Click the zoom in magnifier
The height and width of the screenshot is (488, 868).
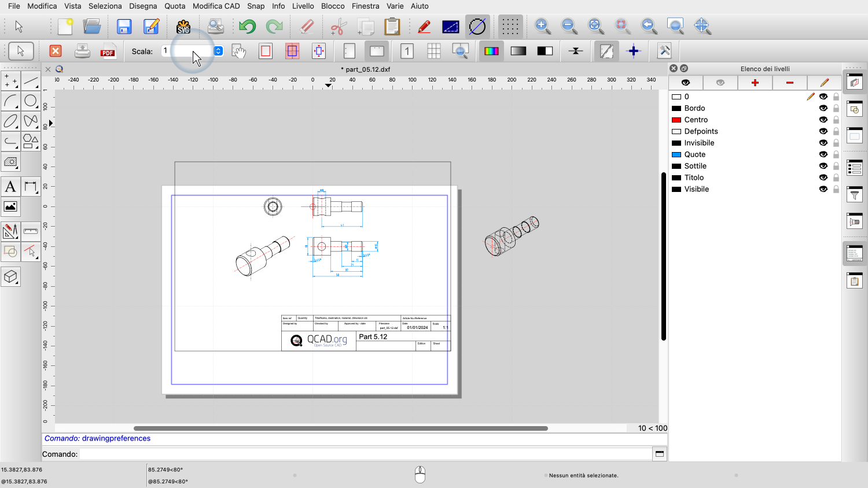click(542, 26)
